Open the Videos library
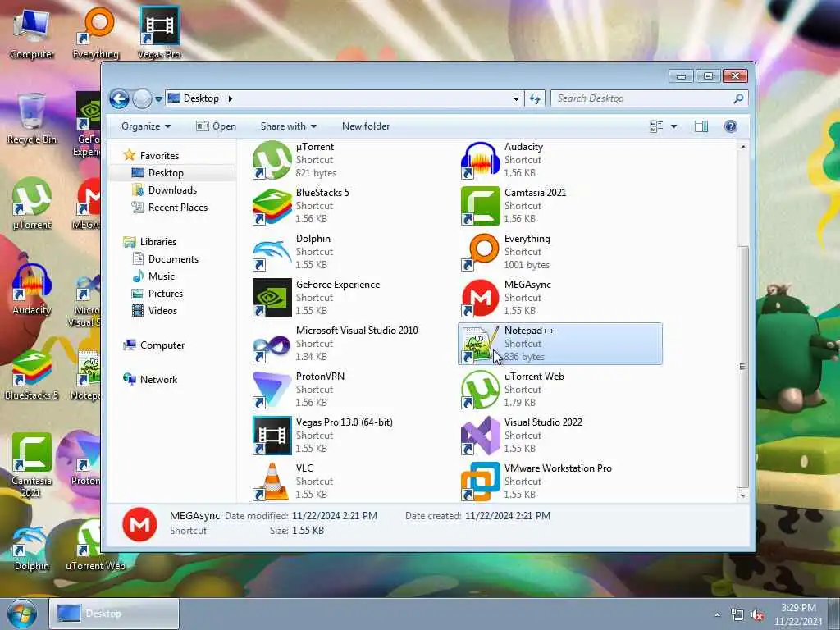The height and width of the screenshot is (630, 840). [x=162, y=311]
